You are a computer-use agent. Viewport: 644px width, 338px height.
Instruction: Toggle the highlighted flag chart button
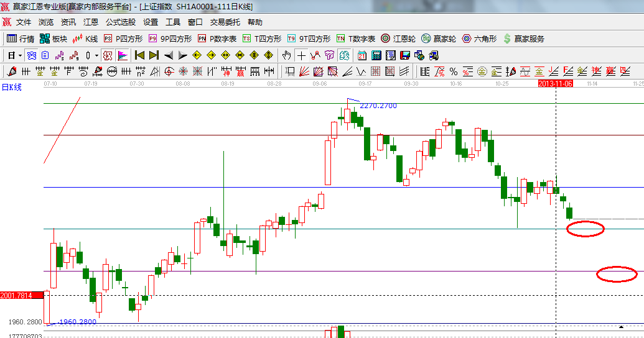pyautogui.click(x=123, y=55)
